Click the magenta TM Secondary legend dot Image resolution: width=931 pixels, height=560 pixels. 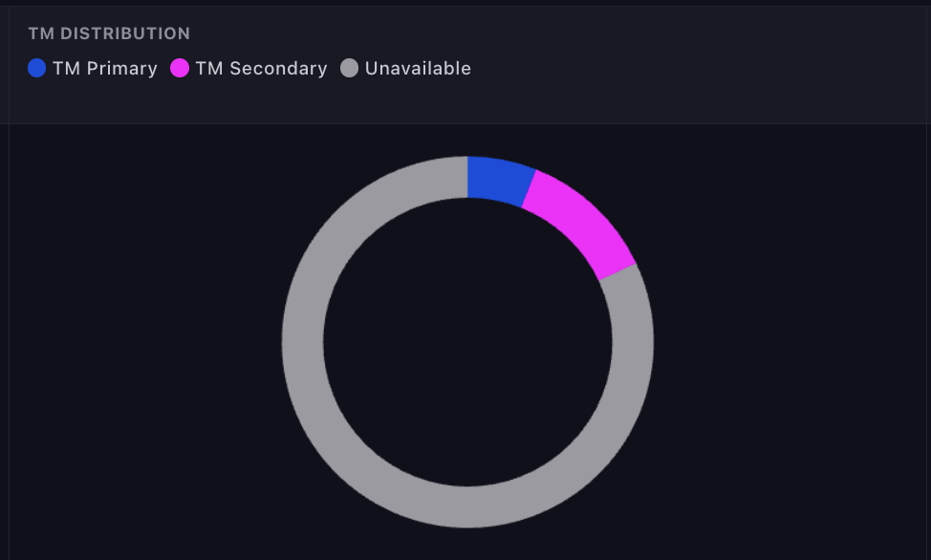(180, 68)
